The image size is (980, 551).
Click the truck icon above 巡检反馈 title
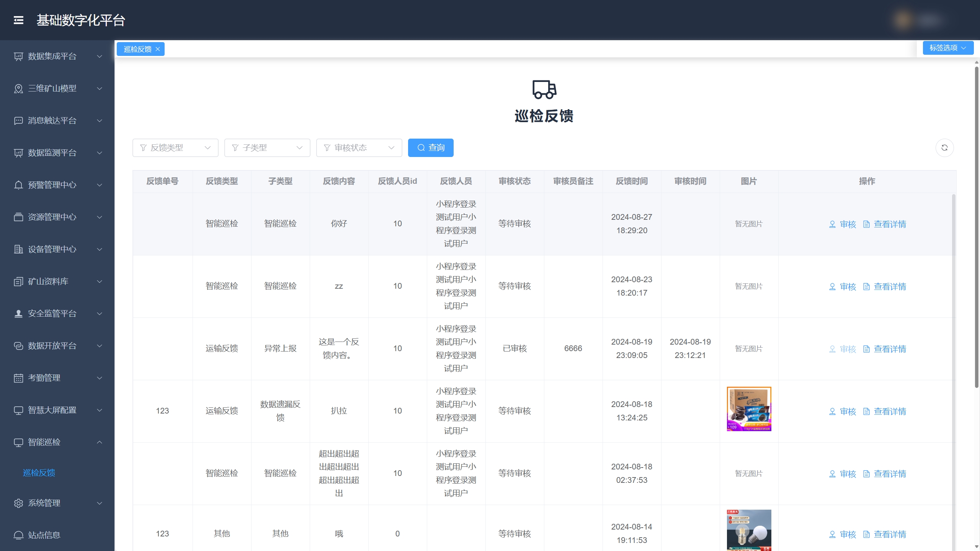(x=544, y=90)
